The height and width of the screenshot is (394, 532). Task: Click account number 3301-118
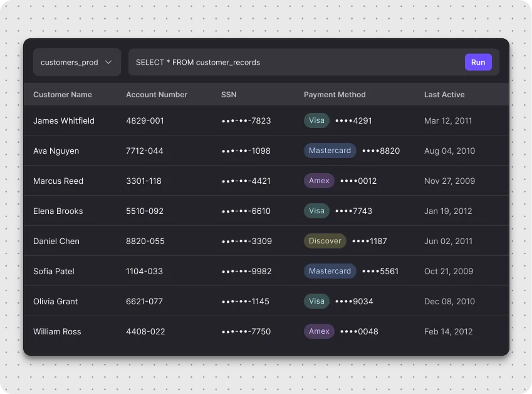point(143,181)
